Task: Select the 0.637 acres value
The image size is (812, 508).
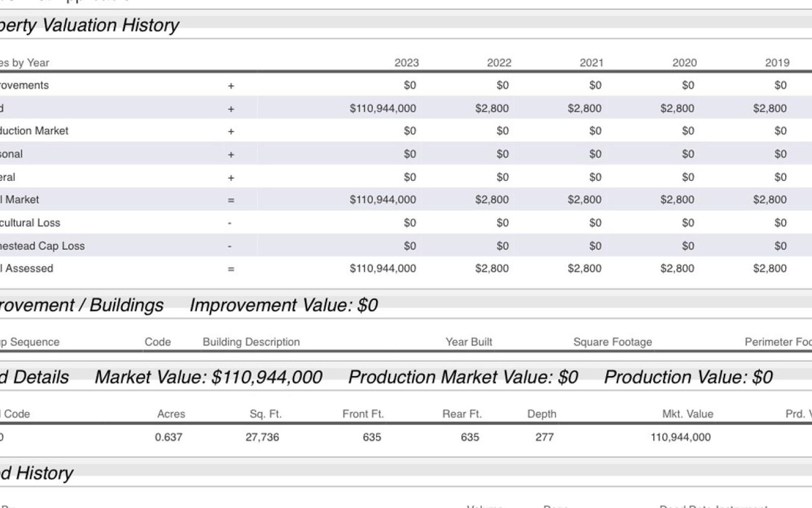Action: 168,437
